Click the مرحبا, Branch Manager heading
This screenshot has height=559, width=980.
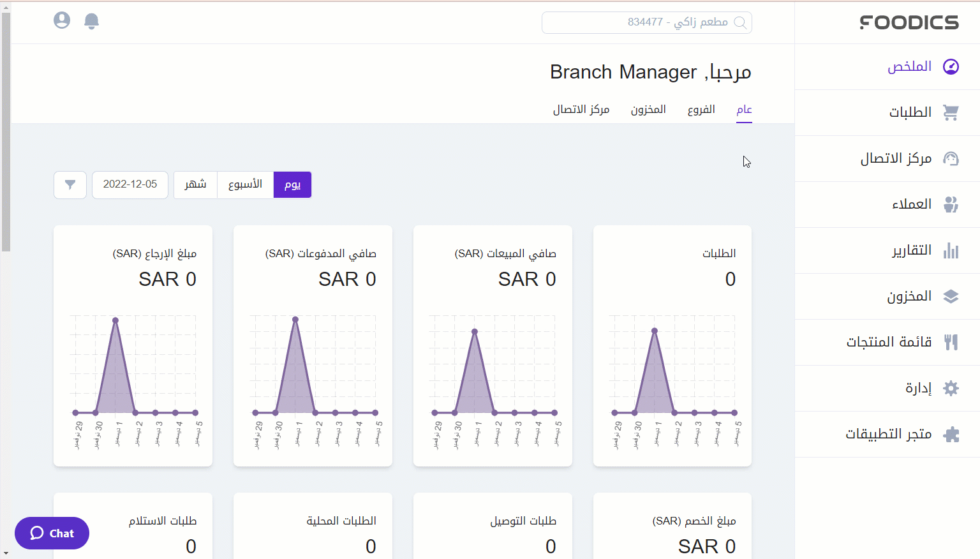click(651, 72)
